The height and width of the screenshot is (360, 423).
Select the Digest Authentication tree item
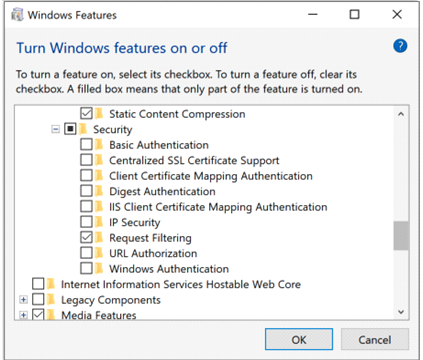click(162, 191)
